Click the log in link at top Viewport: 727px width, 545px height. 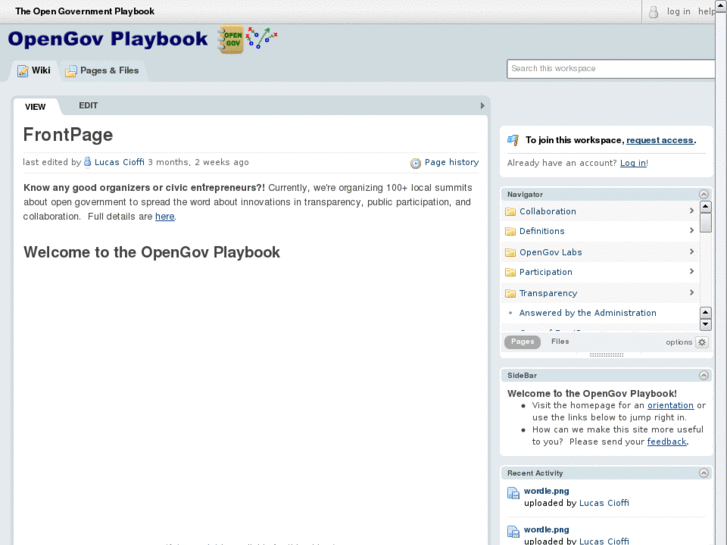(x=678, y=12)
